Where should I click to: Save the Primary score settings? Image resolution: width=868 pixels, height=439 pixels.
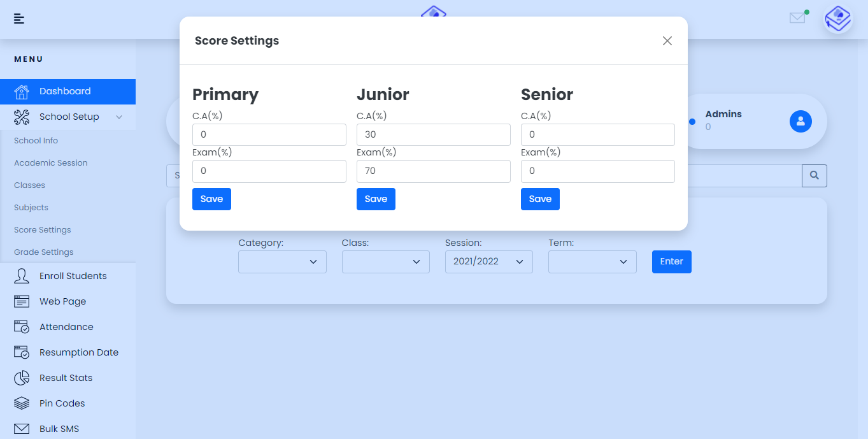pos(211,199)
